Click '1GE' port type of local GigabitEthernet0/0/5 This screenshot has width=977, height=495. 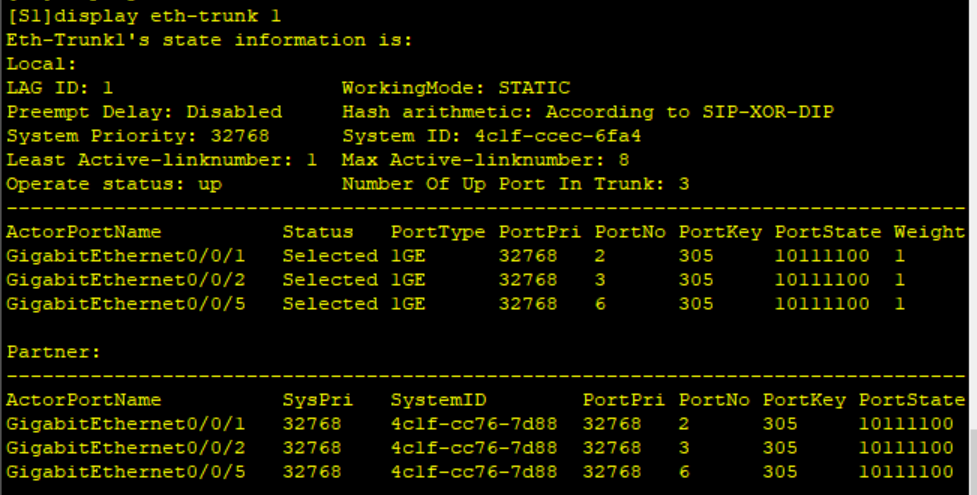408,304
